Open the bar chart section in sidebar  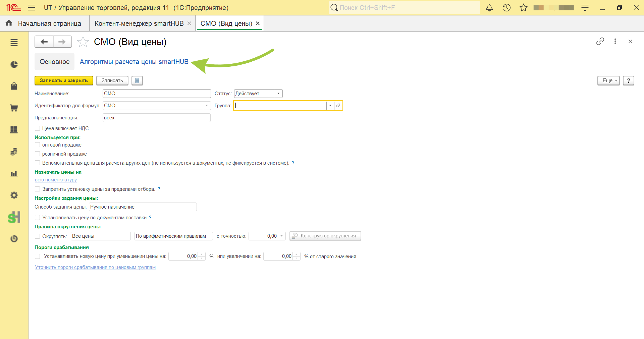pos(14,173)
